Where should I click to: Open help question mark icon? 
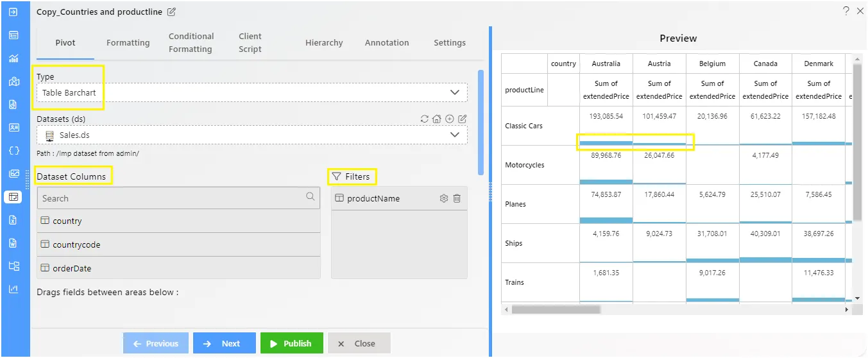coord(846,11)
